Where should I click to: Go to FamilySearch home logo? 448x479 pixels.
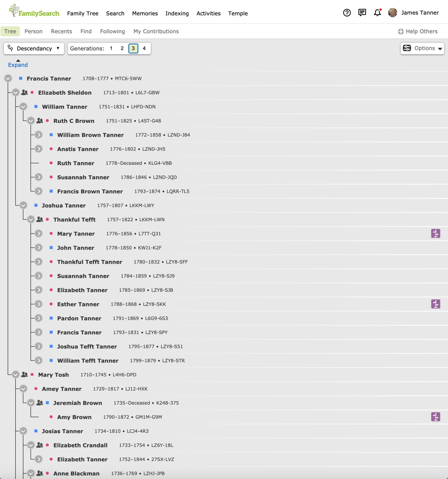click(x=34, y=11)
